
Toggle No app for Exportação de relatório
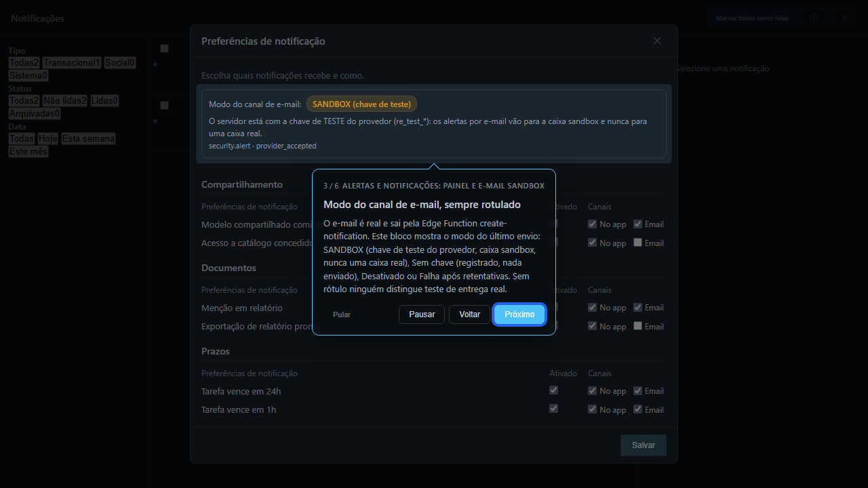coord(593,326)
